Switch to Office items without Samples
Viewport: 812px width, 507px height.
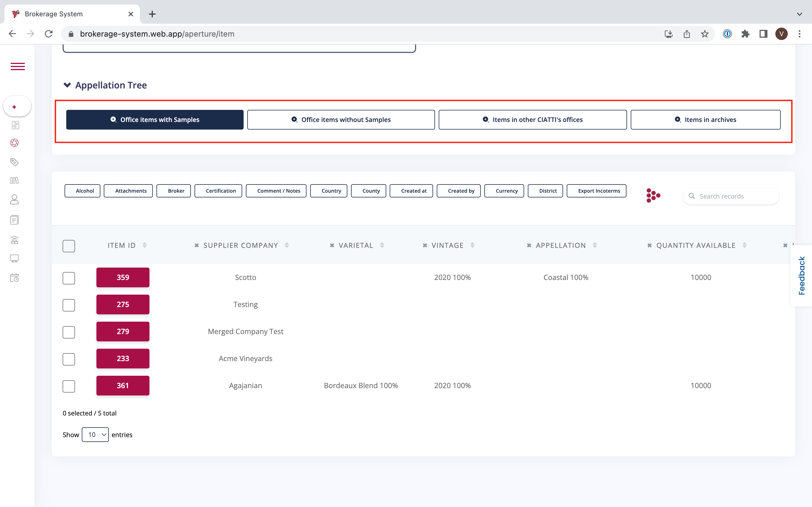click(341, 120)
